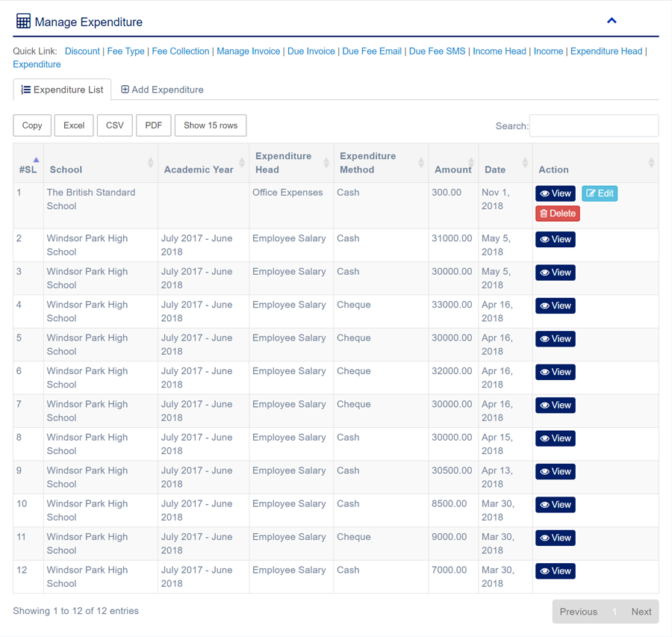Viewport: 672px width, 637px height.
Task: View the 300.00 Office Expenses entry
Action: (556, 193)
